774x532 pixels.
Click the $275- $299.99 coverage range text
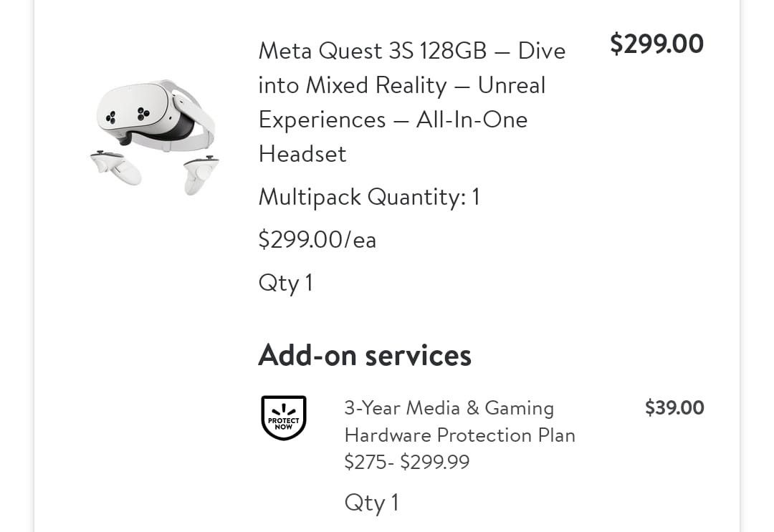(x=406, y=462)
